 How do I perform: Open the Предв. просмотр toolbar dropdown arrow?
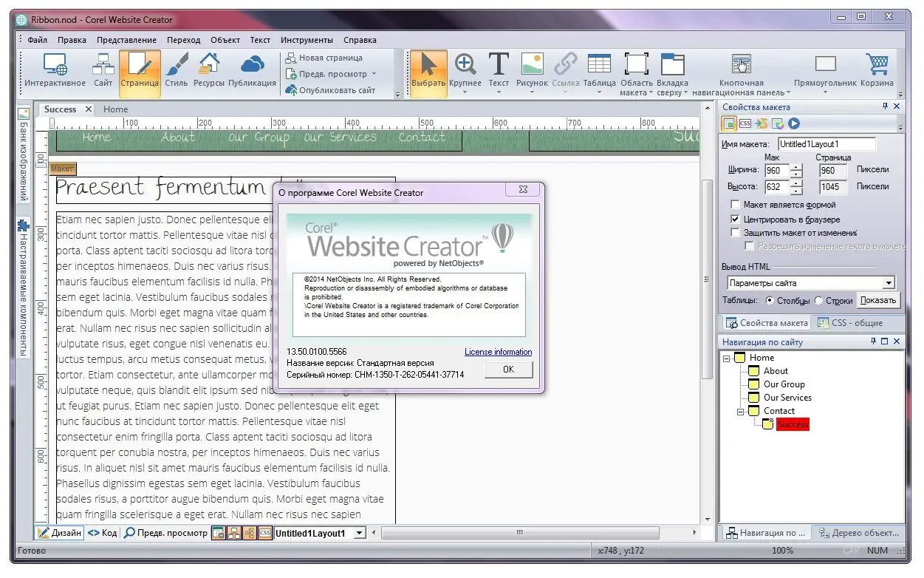coord(374,74)
